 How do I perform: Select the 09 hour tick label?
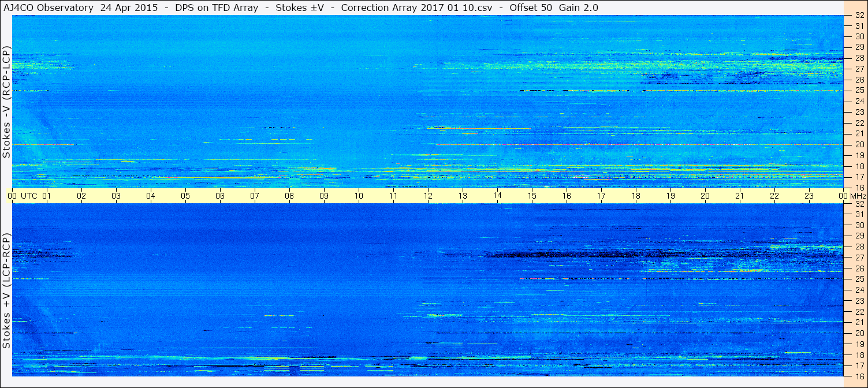[324, 196]
